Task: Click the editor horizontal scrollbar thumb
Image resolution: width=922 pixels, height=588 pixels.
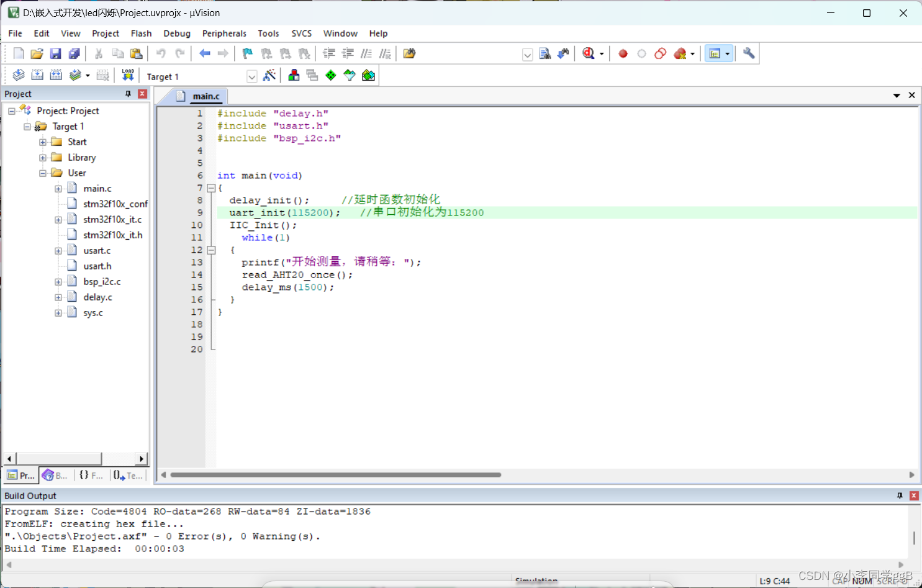Action: 335,475
